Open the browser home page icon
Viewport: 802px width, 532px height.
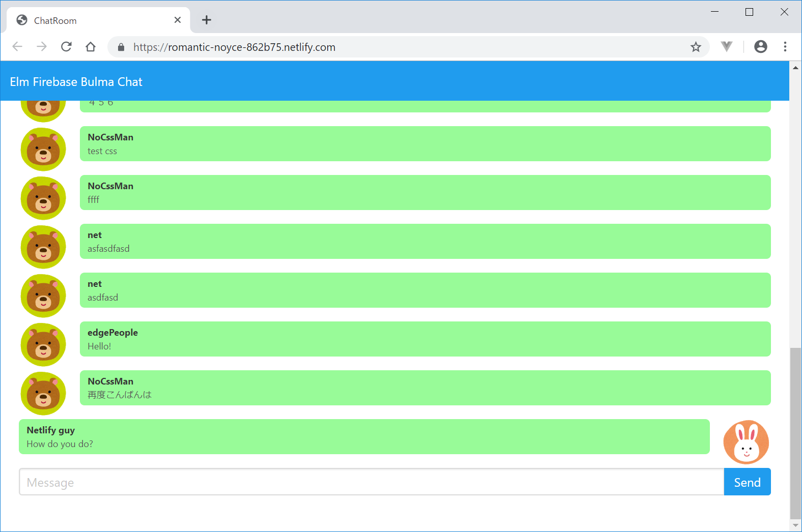[x=91, y=47]
